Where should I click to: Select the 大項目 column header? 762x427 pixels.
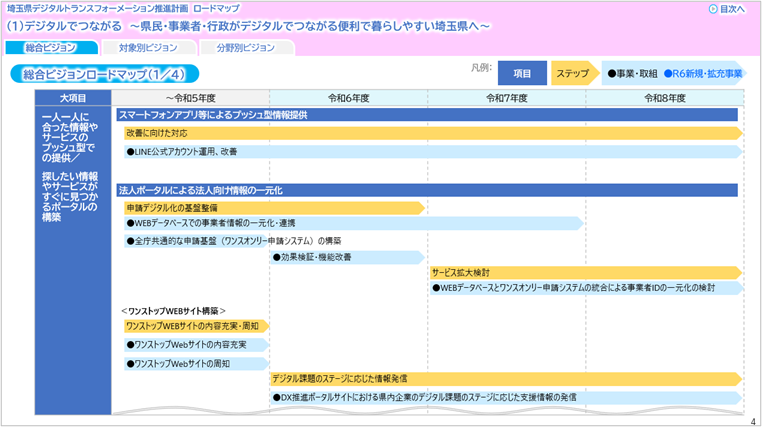click(72, 98)
